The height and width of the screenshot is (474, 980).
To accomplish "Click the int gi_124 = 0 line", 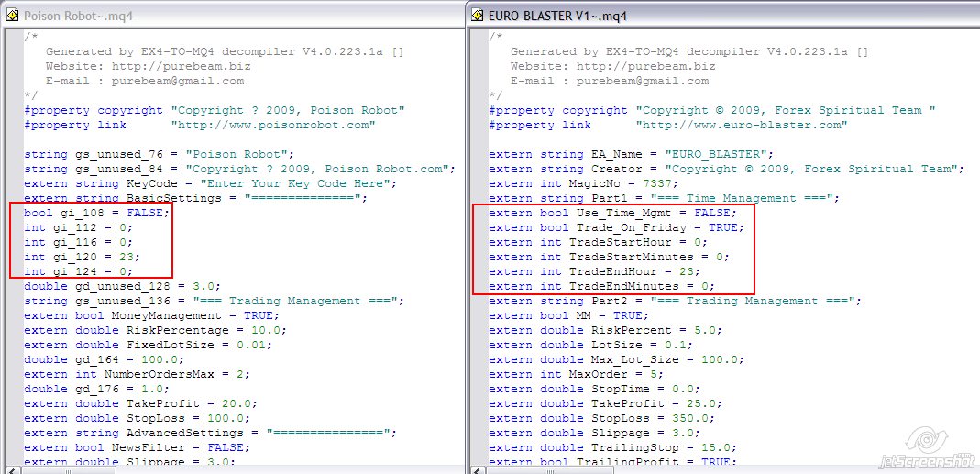I will pos(79,271).
